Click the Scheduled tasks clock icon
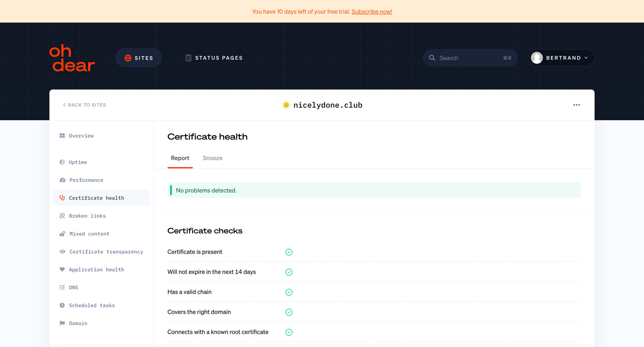Image resolution: width=644 pixels, height=347 pixels. (62, 305)
